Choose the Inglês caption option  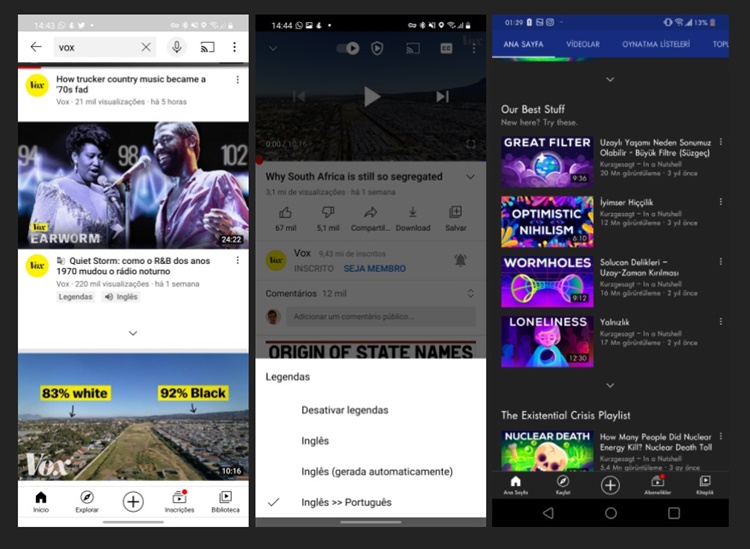click(315, 441)
